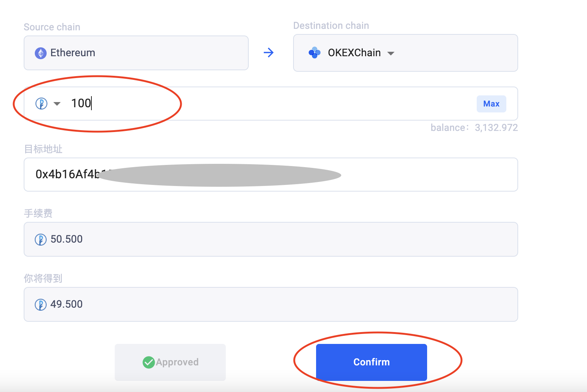
Task: Click the blue arrow between chains
Action: [269, 53]
